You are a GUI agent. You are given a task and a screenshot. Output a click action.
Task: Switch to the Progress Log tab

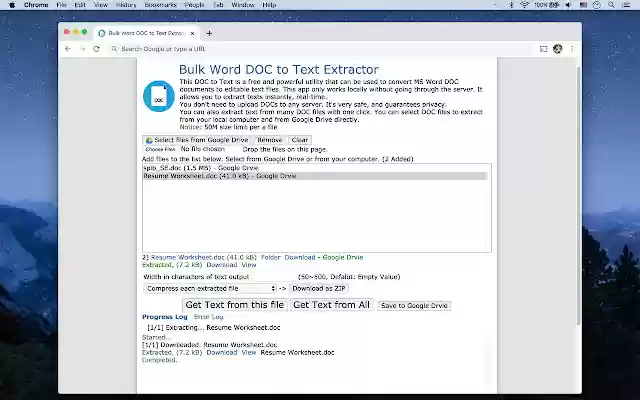[x=164, y=317]
